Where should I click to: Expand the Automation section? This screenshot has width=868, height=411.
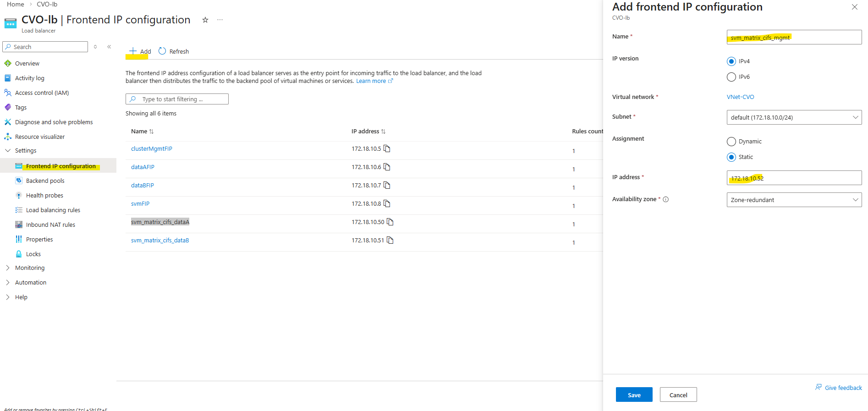(8, 282)
